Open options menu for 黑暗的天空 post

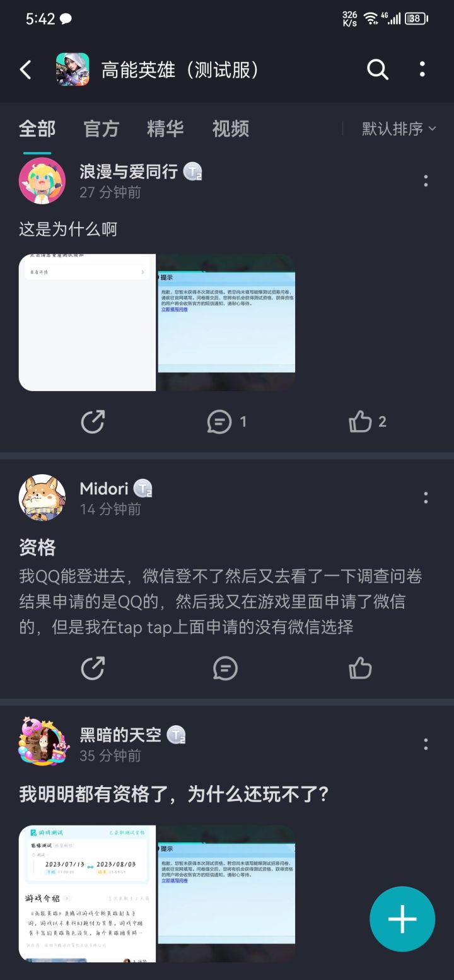426,744
